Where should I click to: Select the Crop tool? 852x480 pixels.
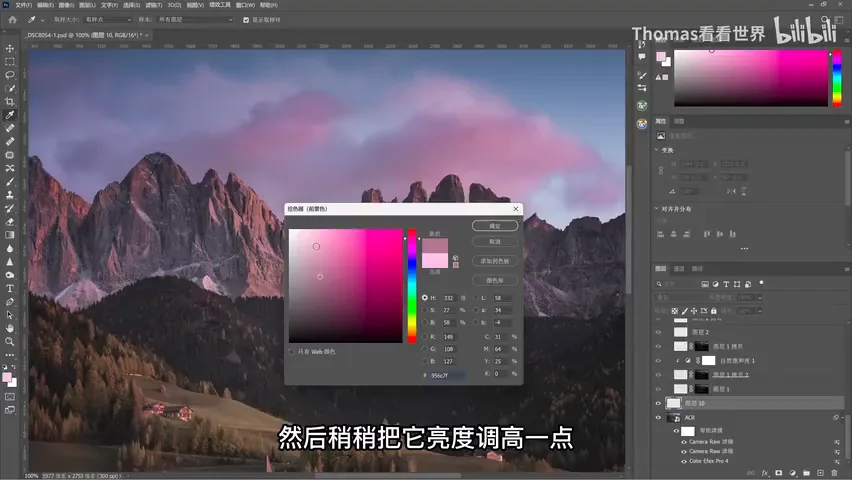tap(10, 102)
